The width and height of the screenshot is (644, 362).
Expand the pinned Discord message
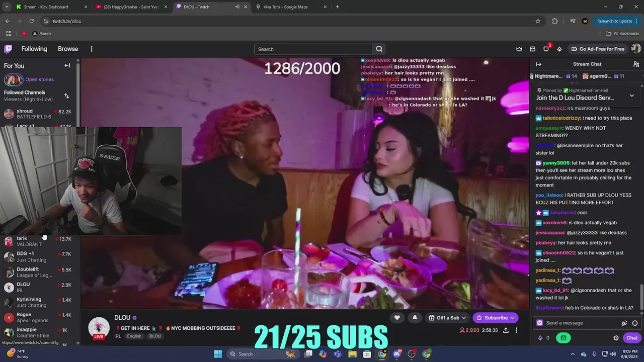click(x=632, y=95)
